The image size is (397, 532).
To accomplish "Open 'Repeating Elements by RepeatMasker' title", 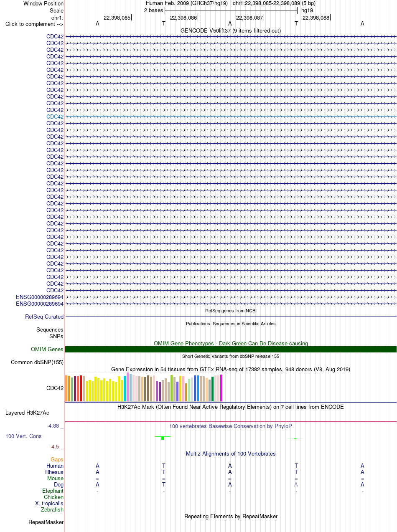I will point(231,516).
